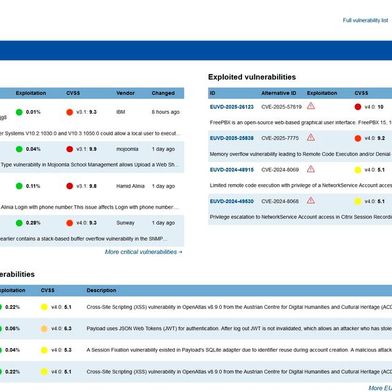392x392 pixels.
Task: Click warning triangle in CVE-2024-8069 row
Action: (311, 169)
